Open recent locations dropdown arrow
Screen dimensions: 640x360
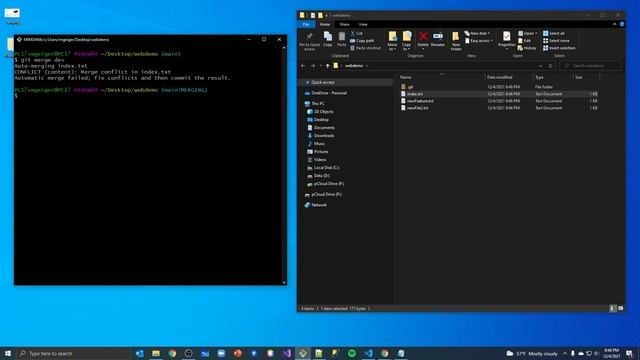(x=320, y=66)
